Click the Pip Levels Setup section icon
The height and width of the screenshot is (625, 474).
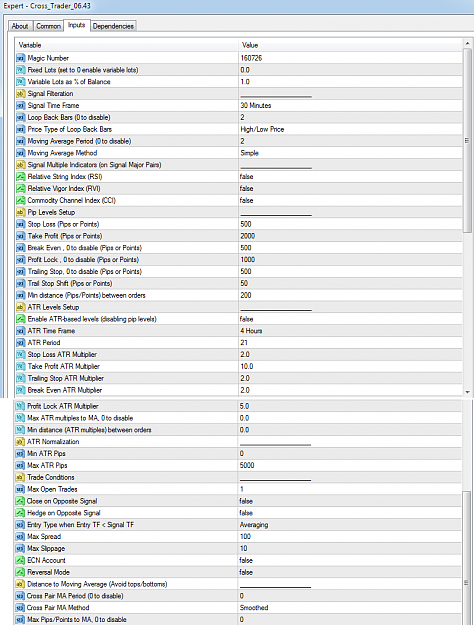(21, 212)
